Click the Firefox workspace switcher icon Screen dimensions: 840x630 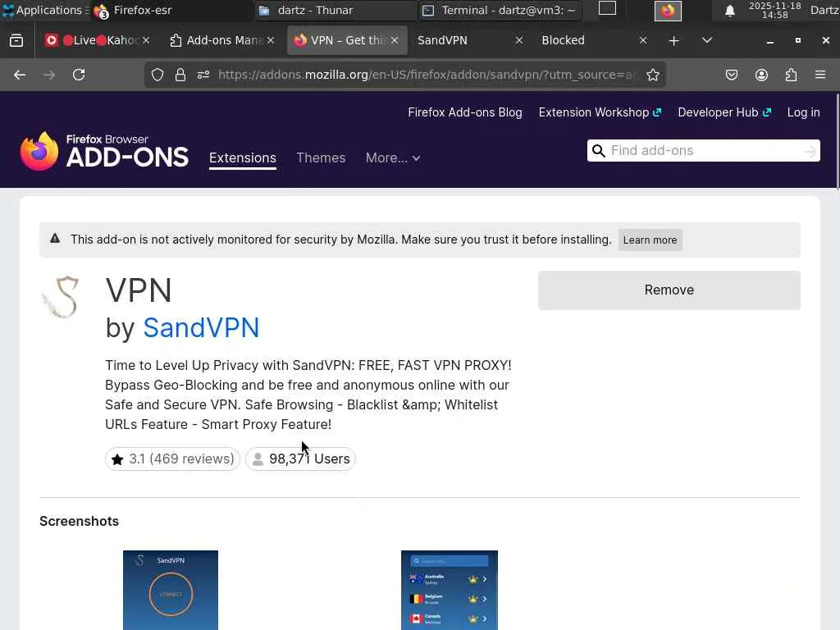coord(668,11)
